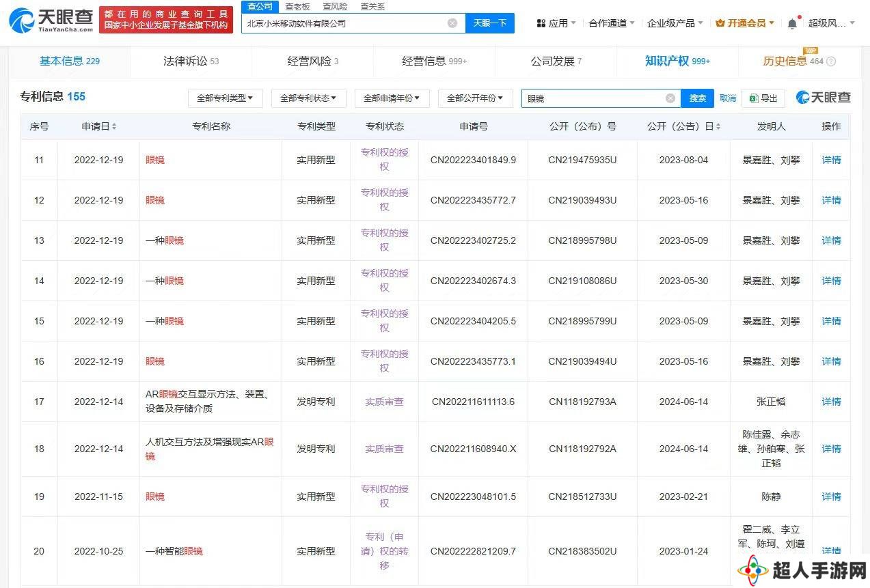Screen dimensions: 870x588
Task: Open 详情 for row 11
Action: [x=831, y=160]
